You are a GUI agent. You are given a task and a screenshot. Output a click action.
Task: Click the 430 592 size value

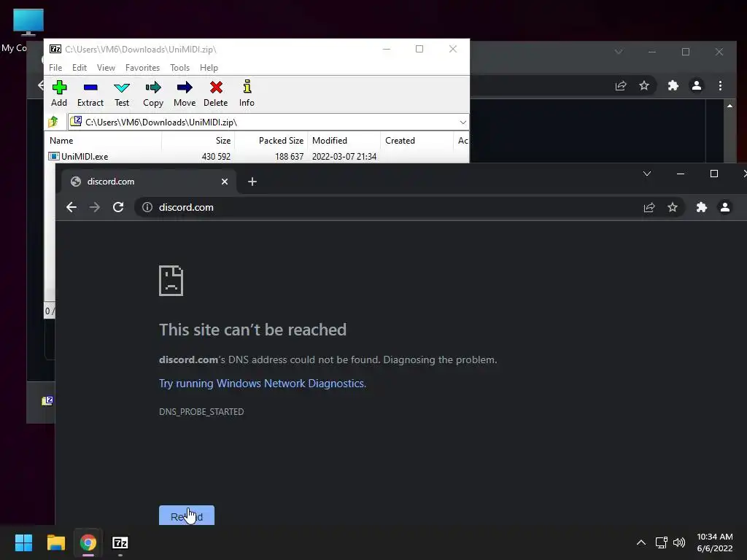point(216,157)
